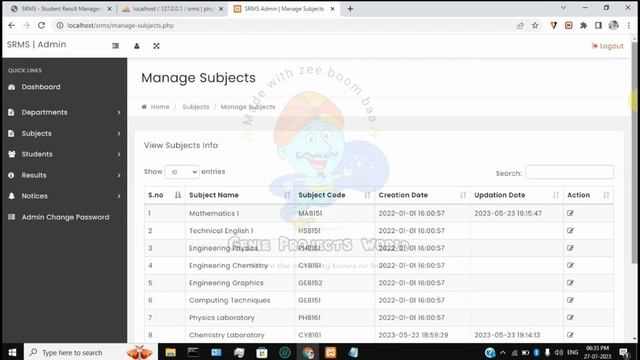640x360 pixels.
Task: Edit the Physics Laboratory subject row
Action: pos(570,317)
